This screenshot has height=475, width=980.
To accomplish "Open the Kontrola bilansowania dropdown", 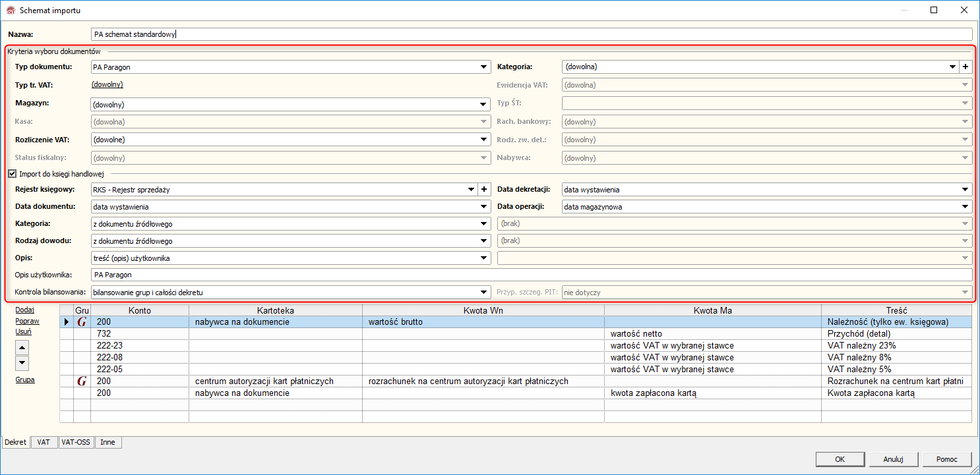I will (x=483, y=292).
